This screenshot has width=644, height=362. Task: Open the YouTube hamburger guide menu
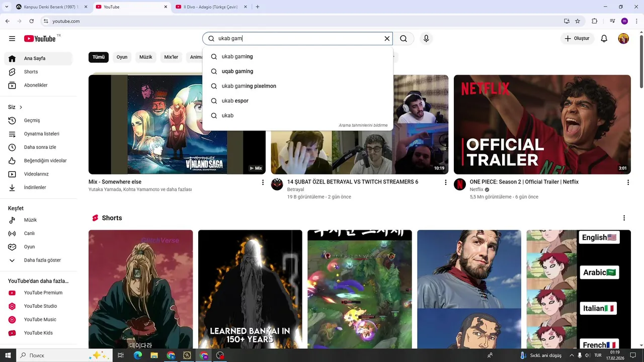point(12,39)
